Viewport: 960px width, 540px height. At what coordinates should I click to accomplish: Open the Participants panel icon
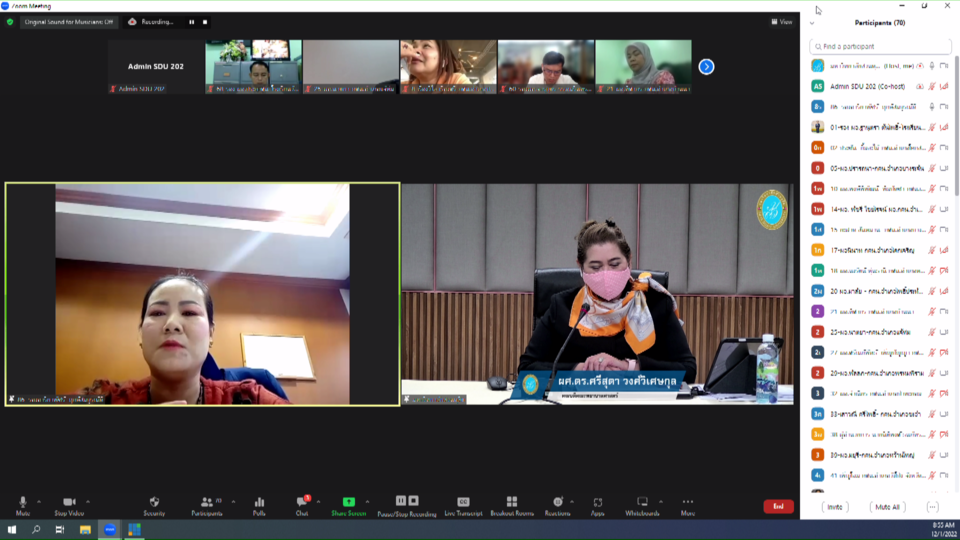(x=207, y=506)
